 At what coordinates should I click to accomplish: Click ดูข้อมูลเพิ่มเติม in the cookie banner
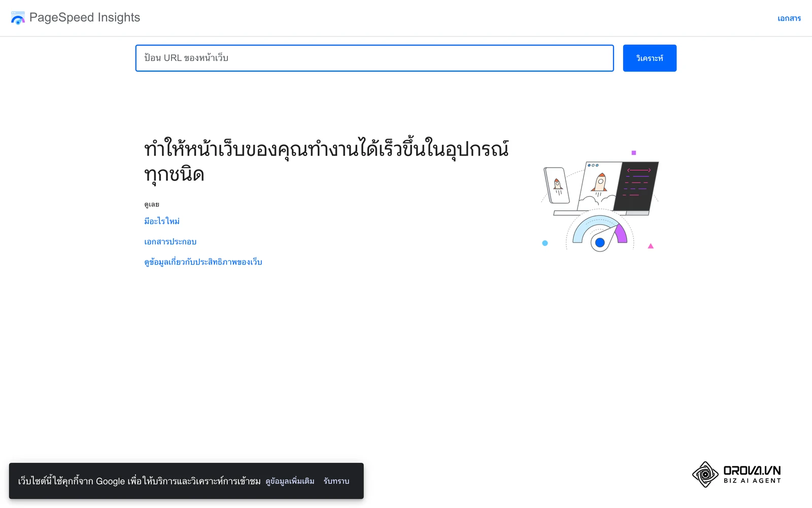290,481
